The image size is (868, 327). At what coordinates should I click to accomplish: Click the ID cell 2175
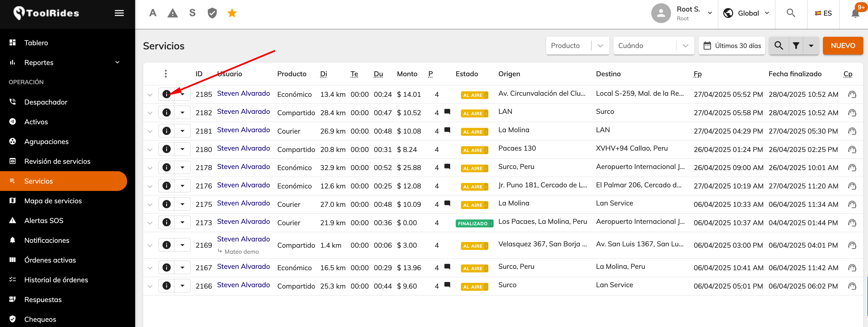(x=204, y=205)
